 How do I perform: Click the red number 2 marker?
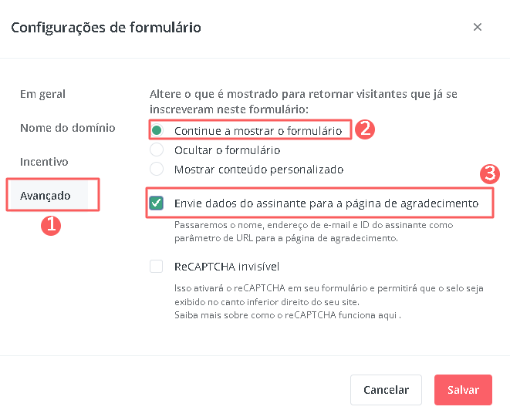point(366,128)
